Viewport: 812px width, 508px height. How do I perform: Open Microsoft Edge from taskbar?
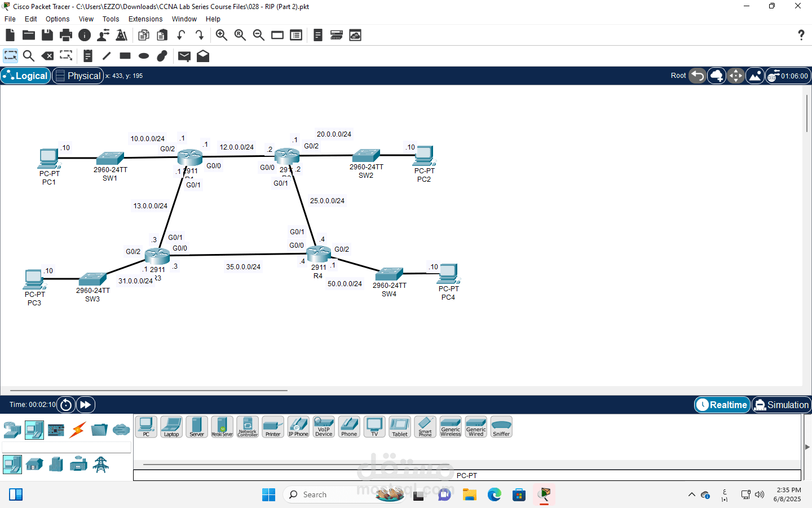click(x=495, y=495)
